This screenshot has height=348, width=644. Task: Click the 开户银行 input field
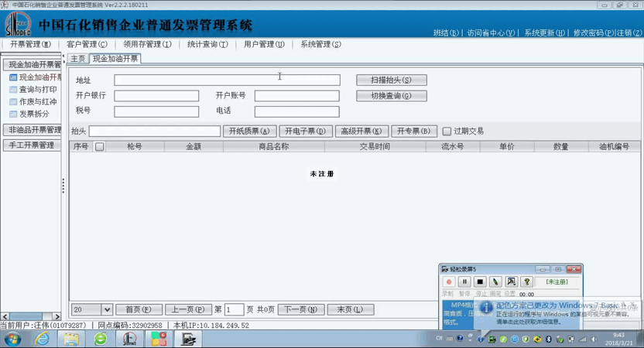[x=156, y=96]
